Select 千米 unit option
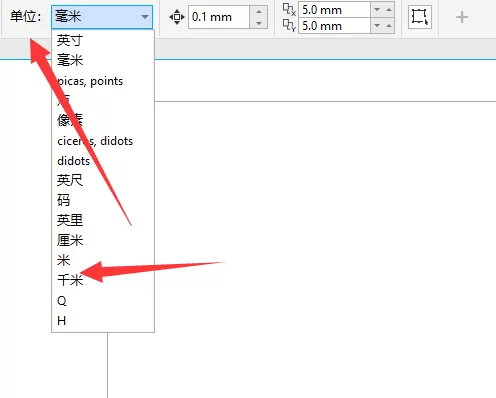This screenshot has width=496, height=398. pyautogui.click(x=103, y=280)
